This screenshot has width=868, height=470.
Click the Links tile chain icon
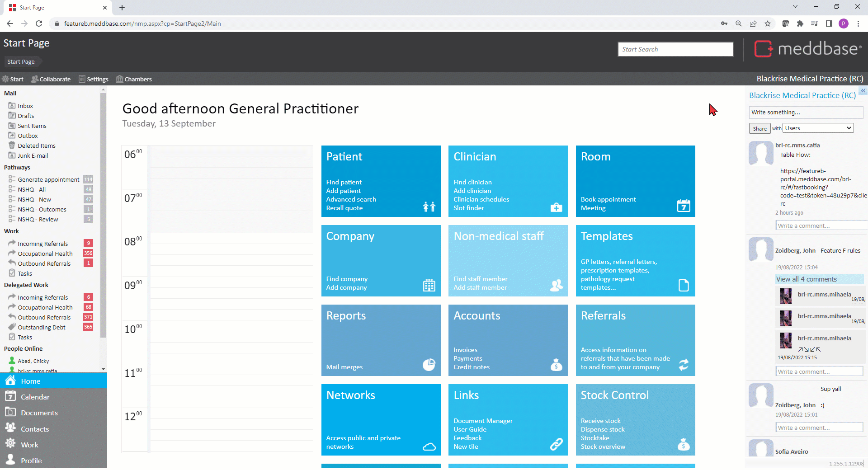tap(556, 444)
